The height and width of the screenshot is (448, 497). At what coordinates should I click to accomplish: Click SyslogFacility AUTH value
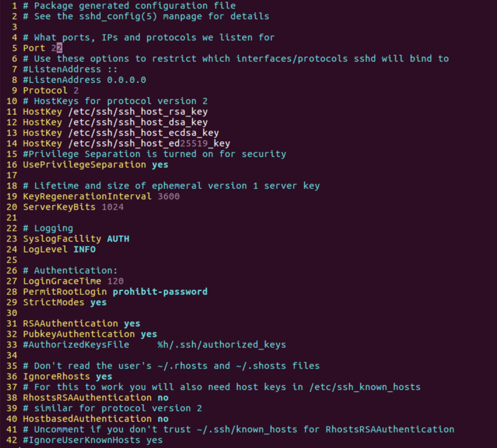click(118, 239)
